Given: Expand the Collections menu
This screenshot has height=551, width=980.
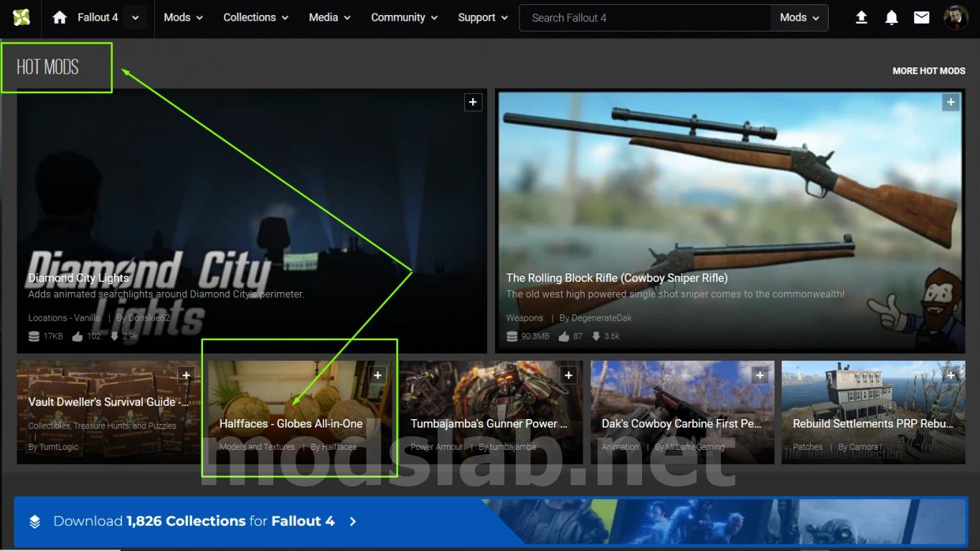Looking at the screenshot, I should tap(255, 17).
